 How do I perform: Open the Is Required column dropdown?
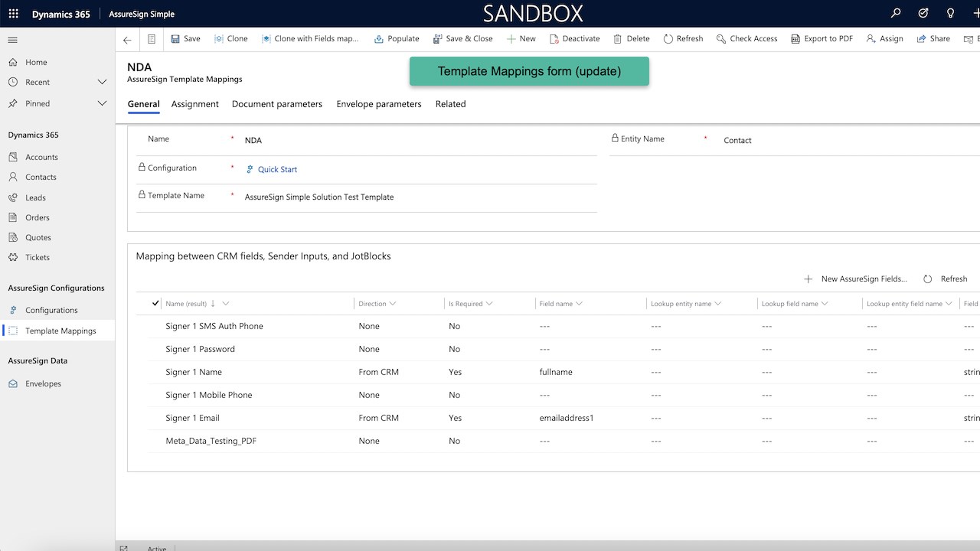click(x=488, y=304)
